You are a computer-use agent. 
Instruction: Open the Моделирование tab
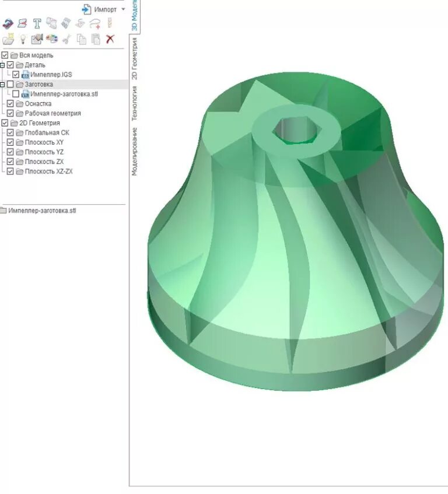pyautogui.click(x=135, y=151)
